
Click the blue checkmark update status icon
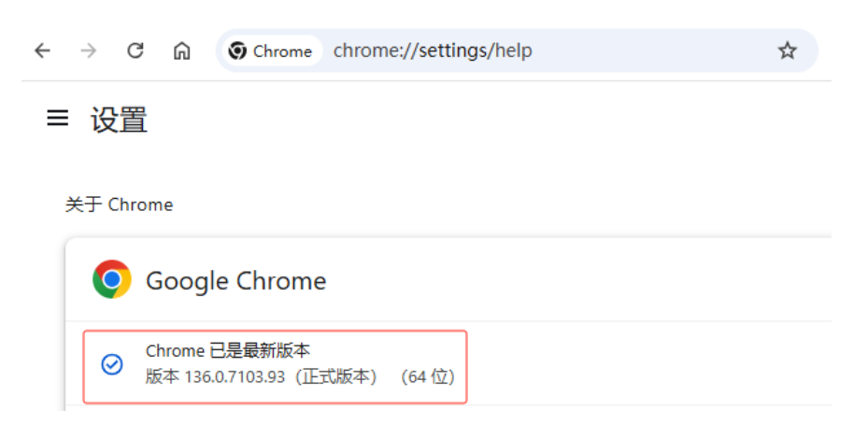[x=112, y=364]
